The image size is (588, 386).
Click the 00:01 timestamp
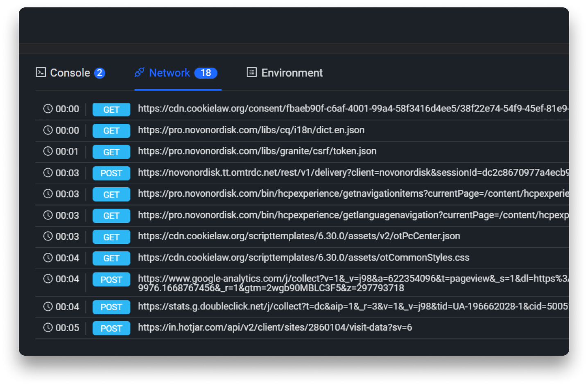(x=67, y=151)
